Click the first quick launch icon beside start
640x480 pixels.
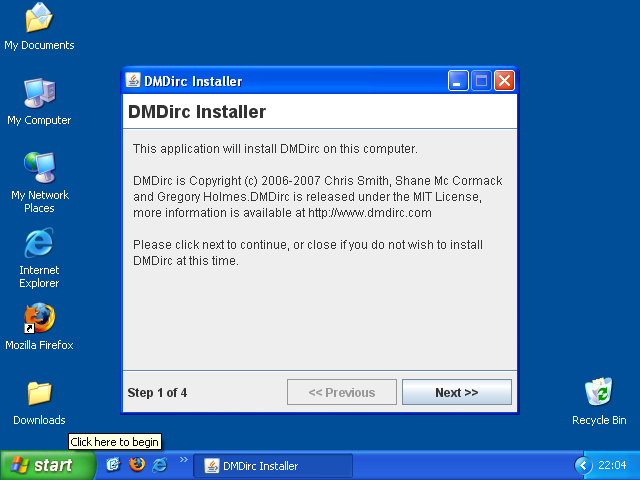coord(113,465)
